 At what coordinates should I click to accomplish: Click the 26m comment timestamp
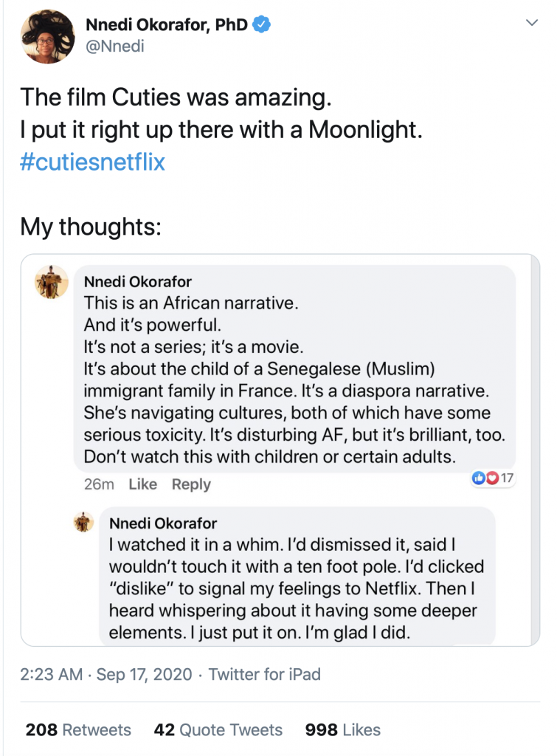click(99, 484)
